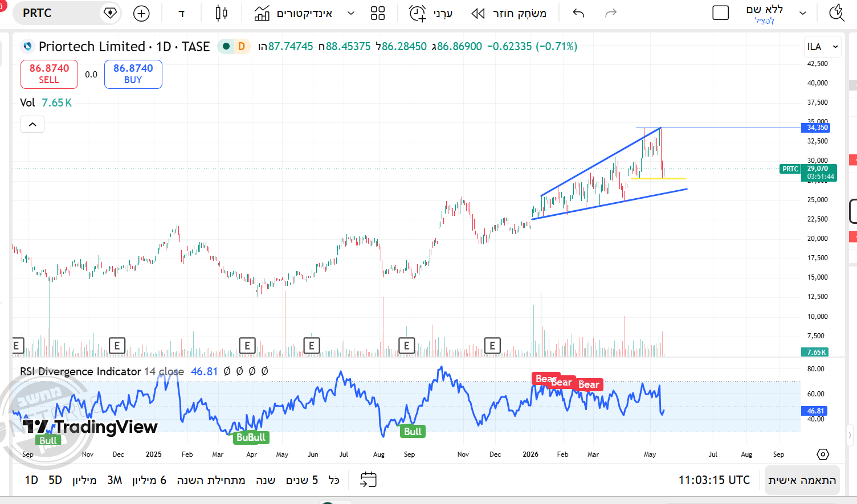This screenshot has width=857, height=504.
Task: Open the layout templates grid icon
Action: pyautogui.click(x=378, y=13)
